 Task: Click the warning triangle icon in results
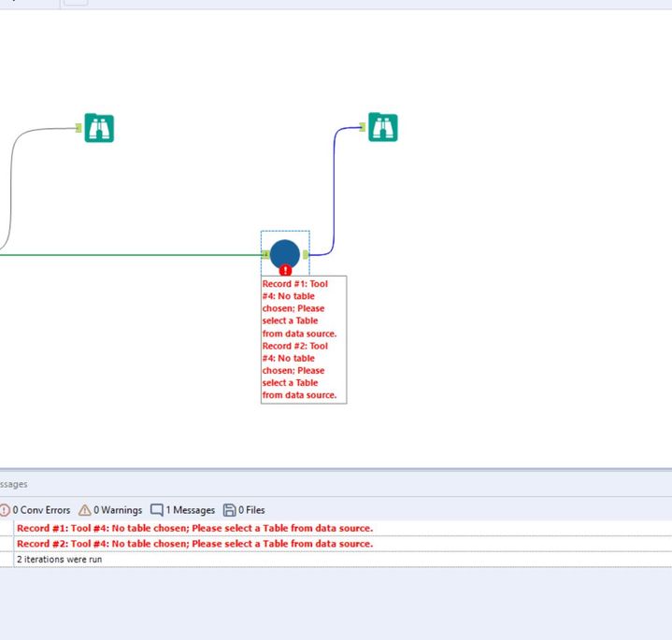point(84,510)
